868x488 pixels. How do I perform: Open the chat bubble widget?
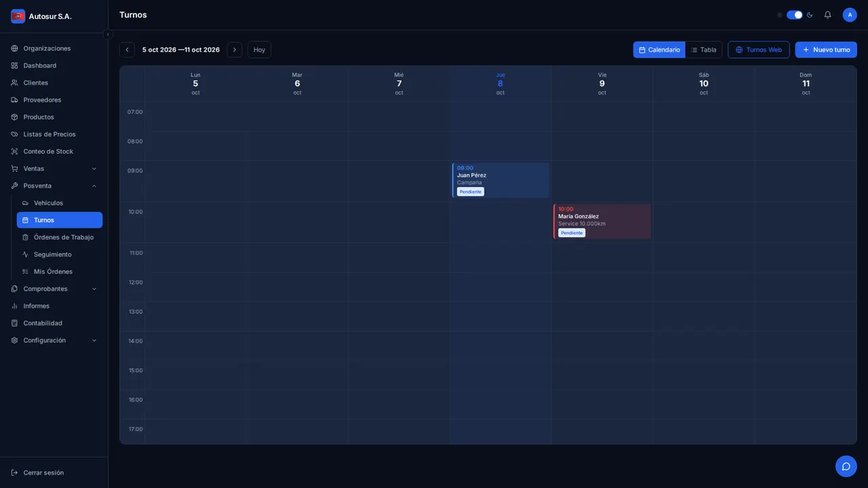click(x=846, y=466)
